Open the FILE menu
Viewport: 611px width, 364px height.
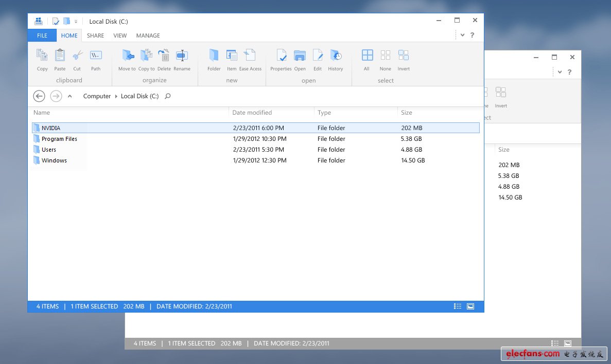42,35
